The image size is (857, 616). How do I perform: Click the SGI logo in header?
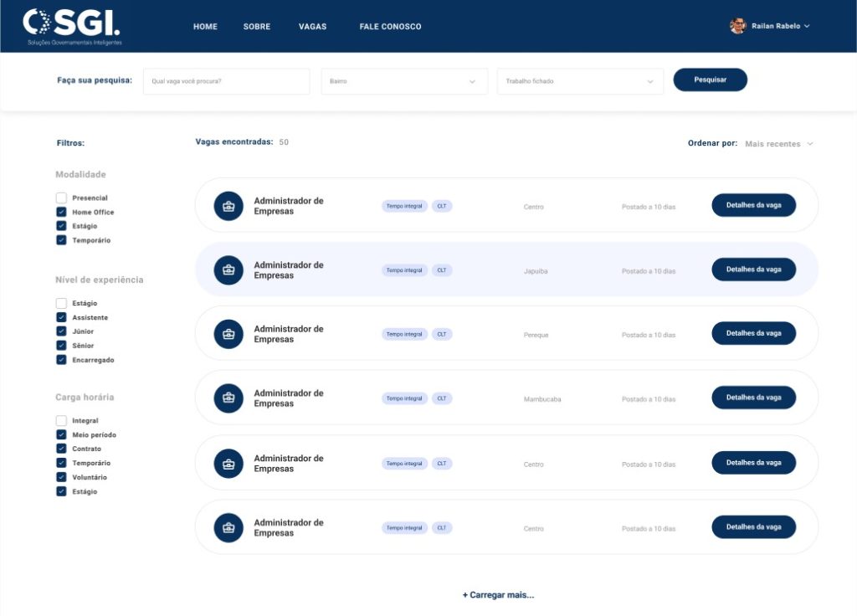tap(72, 25)
